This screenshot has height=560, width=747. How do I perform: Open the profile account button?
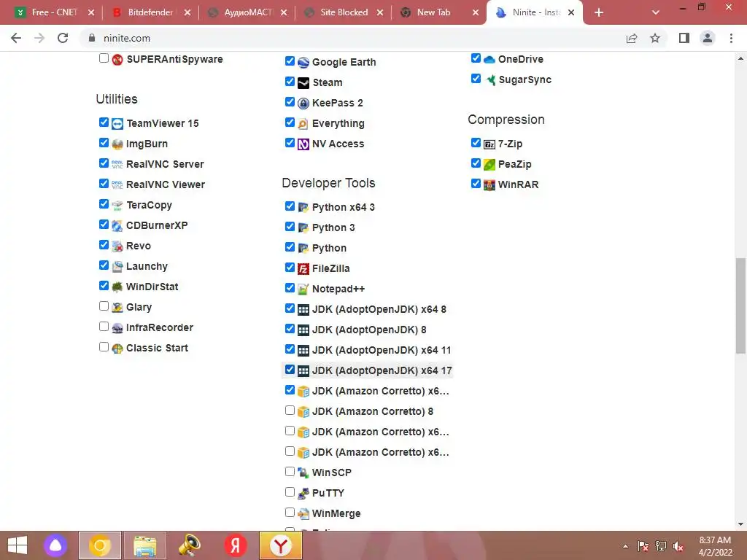[708, 38]
